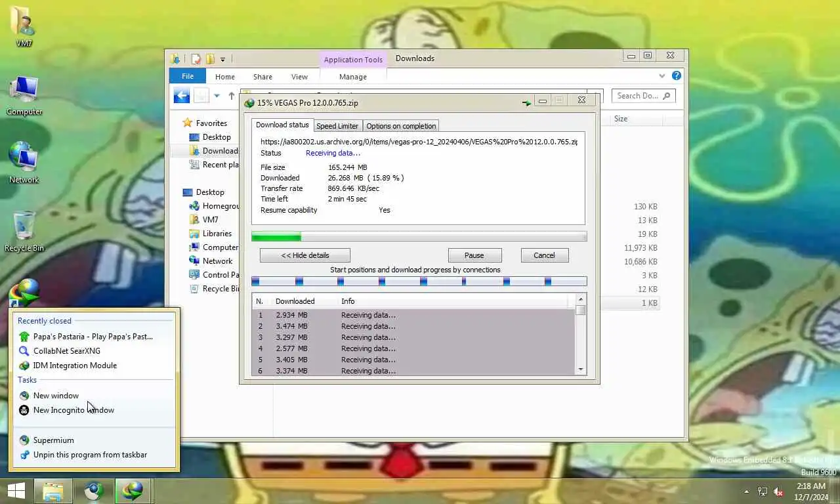Select VM7 in navigation pane
Viewport: 840px width, 504px height.
[204, 220]
